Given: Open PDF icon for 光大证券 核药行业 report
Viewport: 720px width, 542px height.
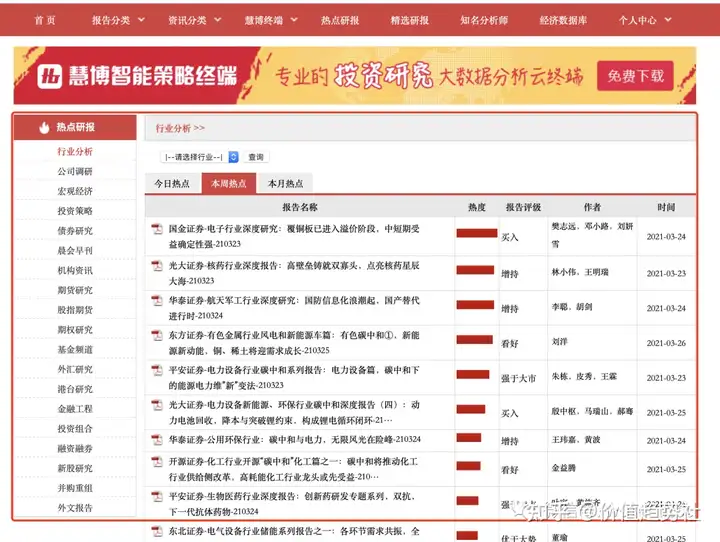Looking at the screenshot, I should click(157, 265).
